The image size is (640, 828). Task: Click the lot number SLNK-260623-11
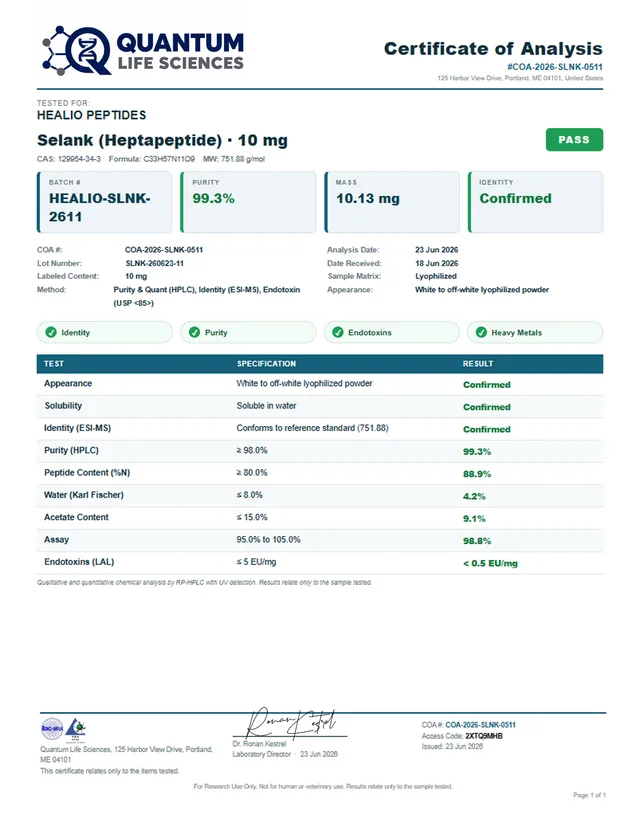coord(155,263)
